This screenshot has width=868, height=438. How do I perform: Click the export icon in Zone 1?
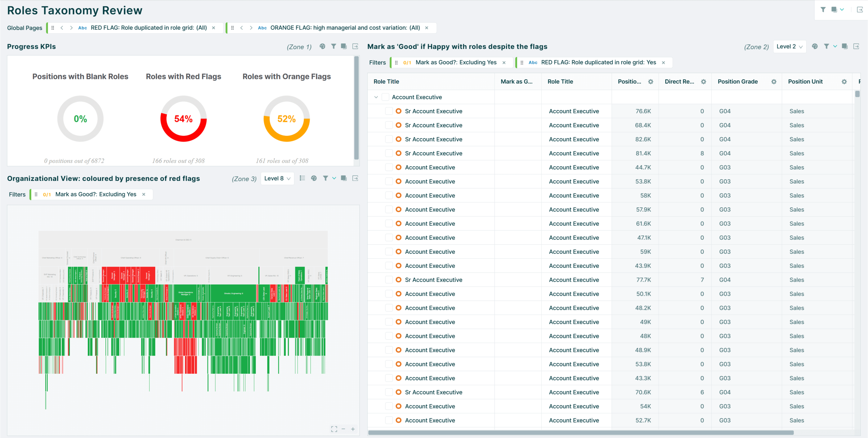point(355,46)
